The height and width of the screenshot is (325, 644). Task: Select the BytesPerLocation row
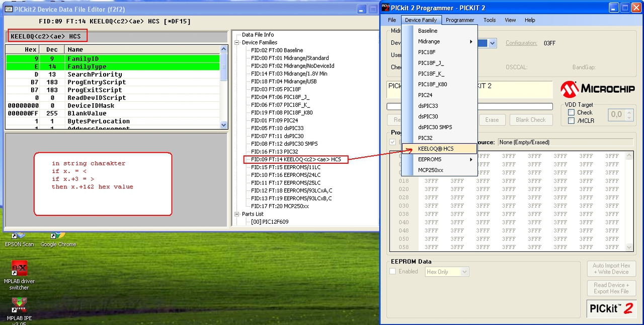click(x=113, y=121)
